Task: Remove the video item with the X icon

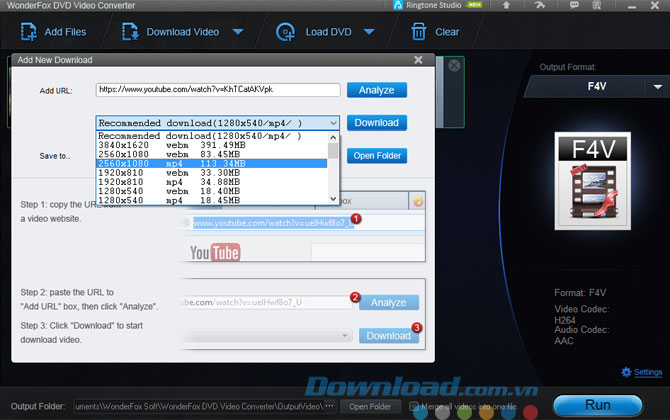Action: click(x=454, y=65)
